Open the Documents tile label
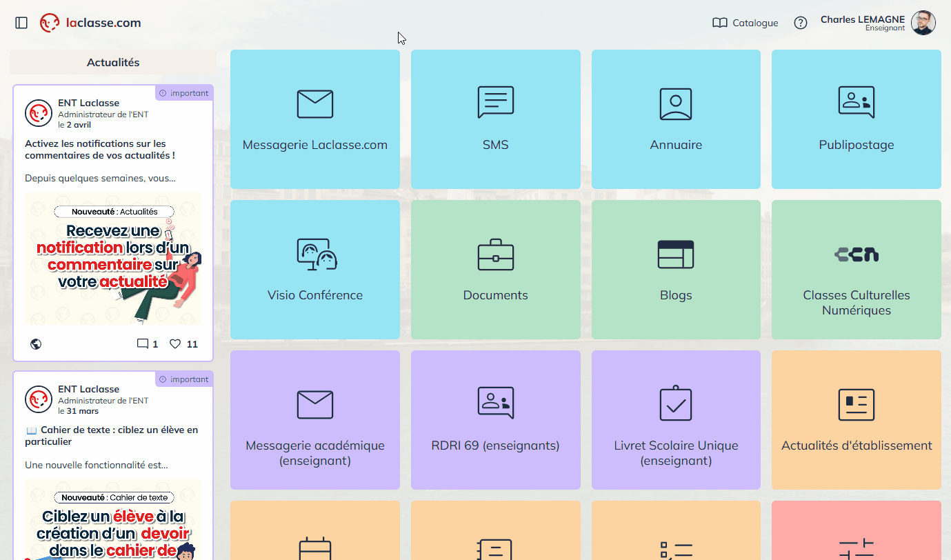 [x=496, y=295]
